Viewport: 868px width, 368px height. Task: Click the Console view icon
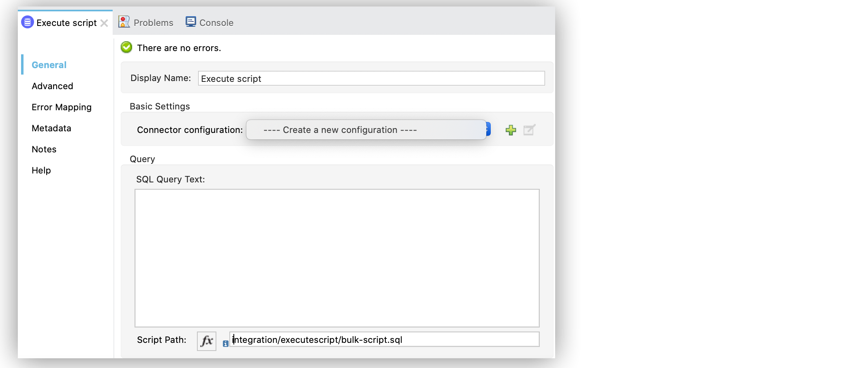click(190, 21)
